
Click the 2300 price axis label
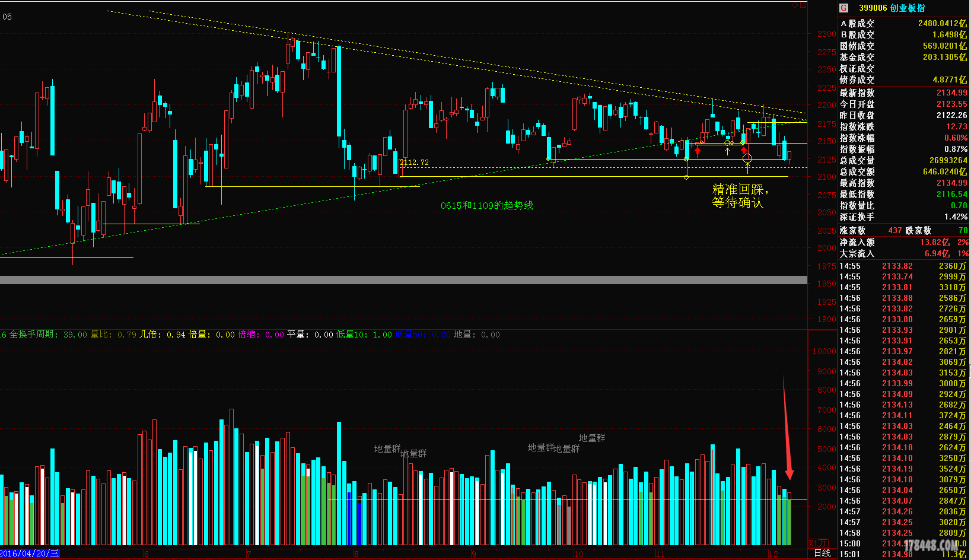(827, 34)
